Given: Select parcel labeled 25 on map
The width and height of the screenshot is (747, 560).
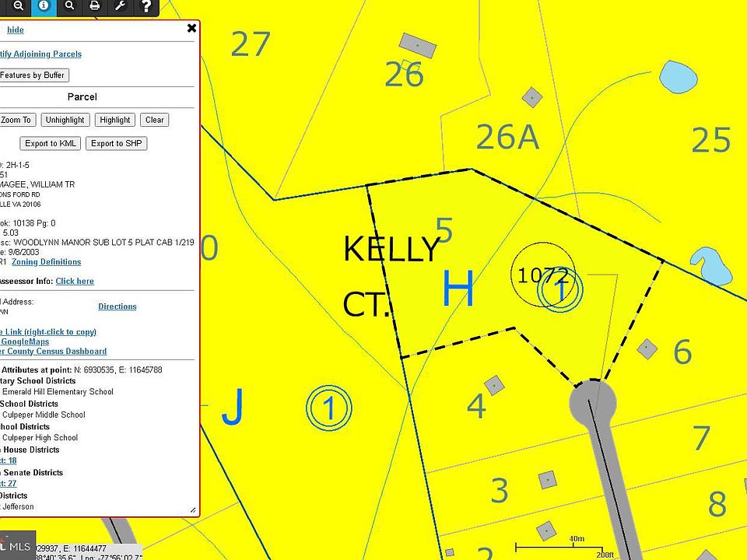Looking at the screenshot, I should [710, 140].
